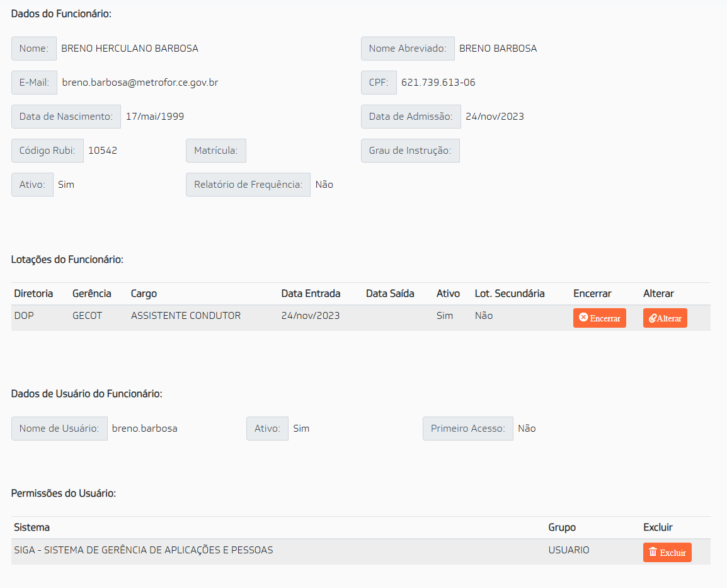The image size is (727, 588).
Task: Click the Diretoria column header
Action: (x=33, y=294)
